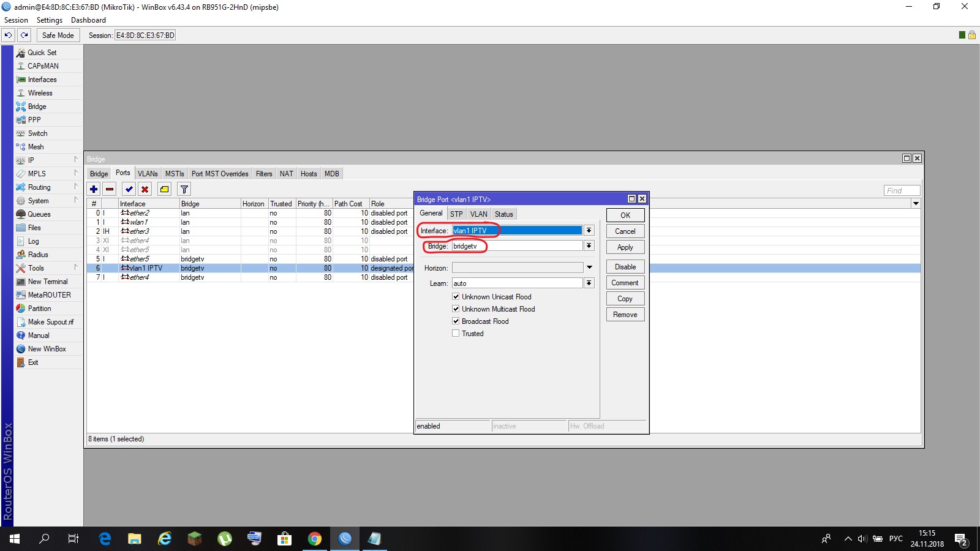Expand IP submenu in sidebar
This screenshot has width=980, height=551.
coord(76,160)
